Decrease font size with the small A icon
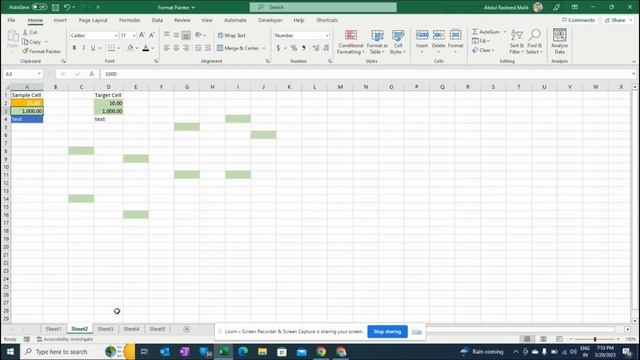 pyautogui.click(x=151, y=36)
